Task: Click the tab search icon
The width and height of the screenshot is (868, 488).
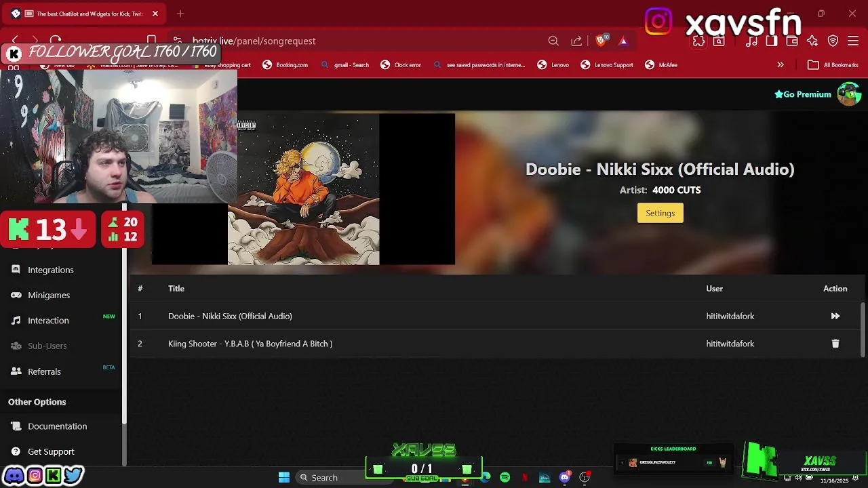Action: coord(719,41)
